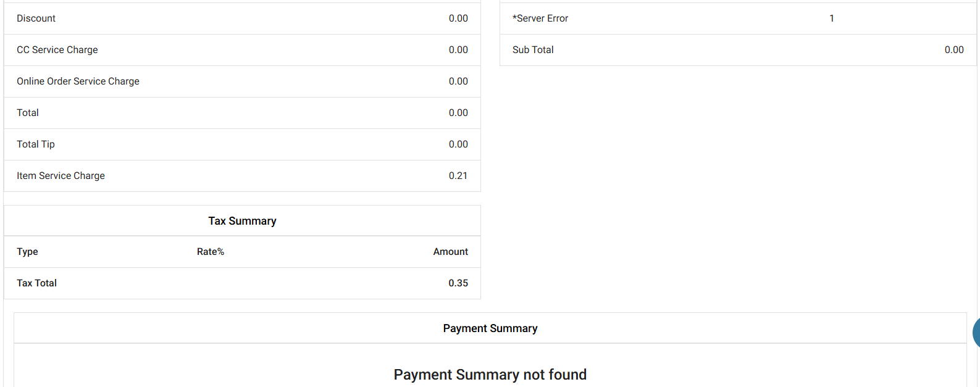Click the Item Service Charge label
The height and width of the screenshot is (387, 980).
pos(61,176)
